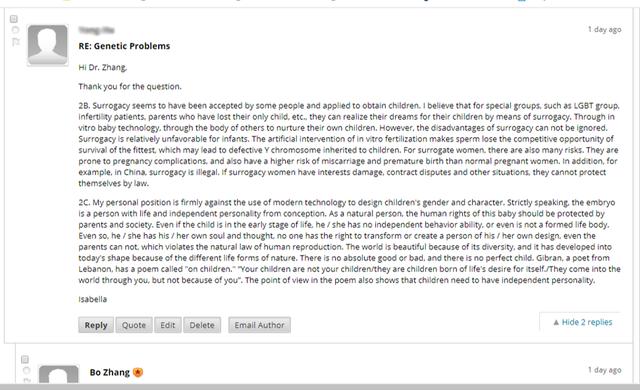
Task: Click the Hide 2 replies triangle arrow
Action: [x=556, y=322]
